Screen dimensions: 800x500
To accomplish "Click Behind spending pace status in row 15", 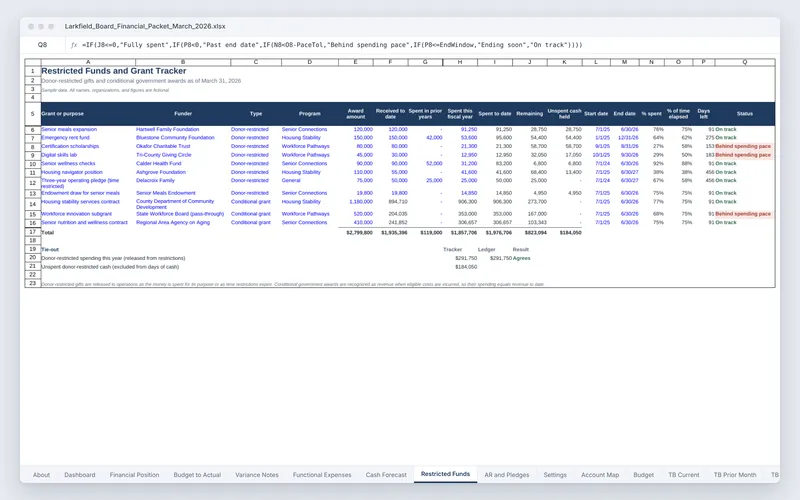I will tap(743, 214).
